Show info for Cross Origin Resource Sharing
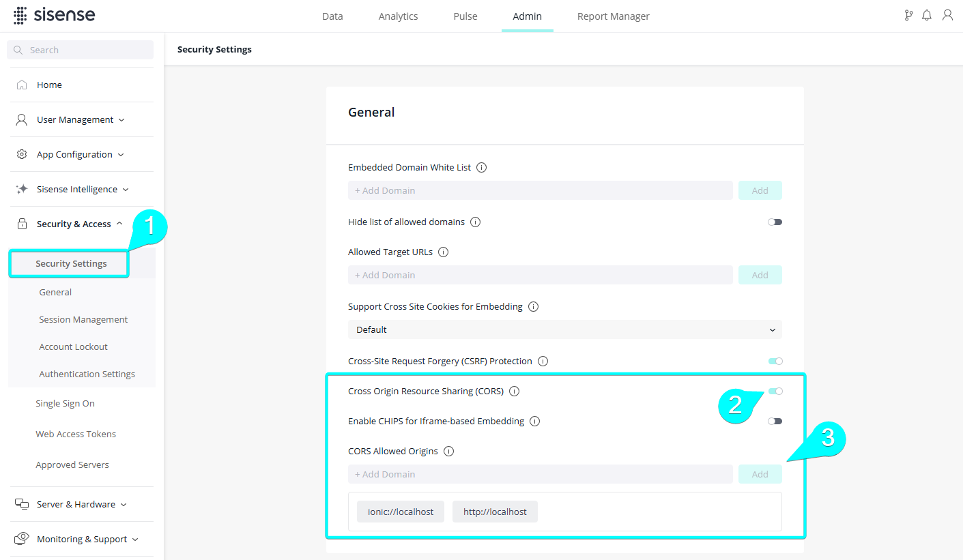The image size is (963, 560). click(x=514, y=391)
